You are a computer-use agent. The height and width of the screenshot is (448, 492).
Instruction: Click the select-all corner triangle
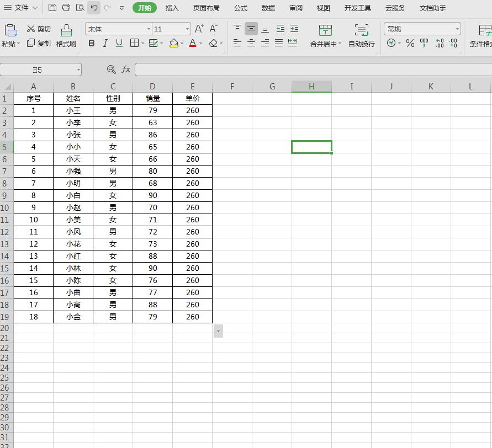pos(8,87)
